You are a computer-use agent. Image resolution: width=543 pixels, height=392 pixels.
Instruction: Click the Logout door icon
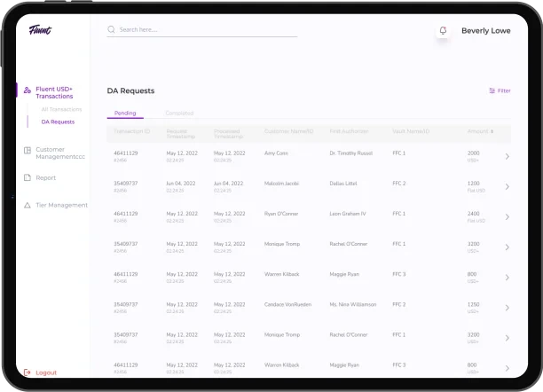tap(28, 372)
